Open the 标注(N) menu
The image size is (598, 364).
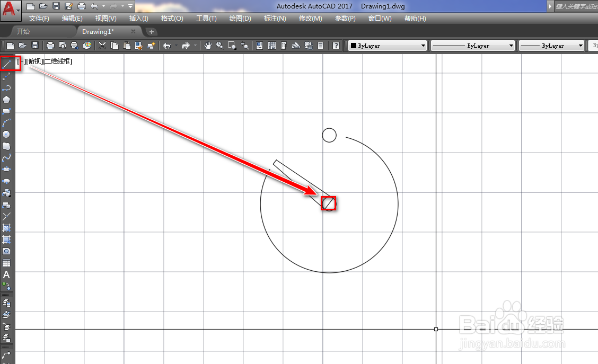pyautogui.click(x=275, y=19)
